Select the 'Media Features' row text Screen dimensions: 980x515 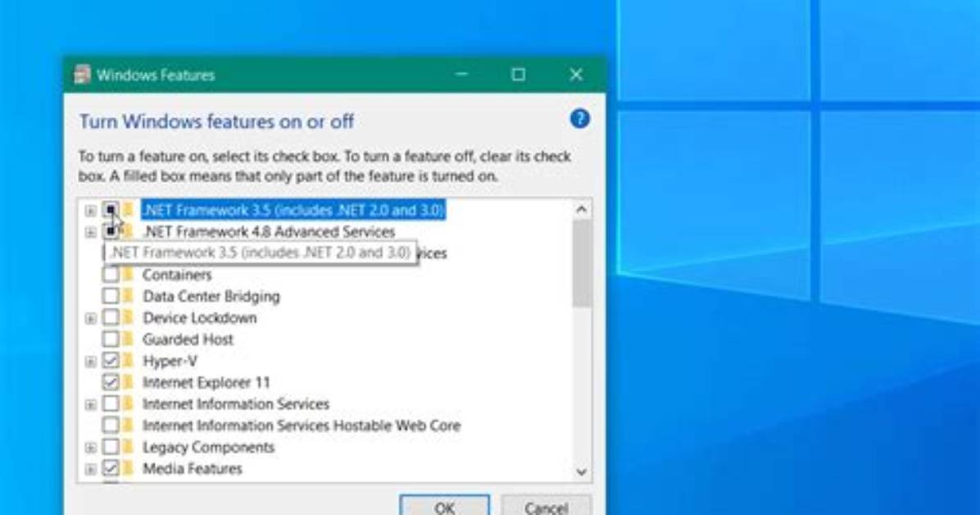coord(192,468)
